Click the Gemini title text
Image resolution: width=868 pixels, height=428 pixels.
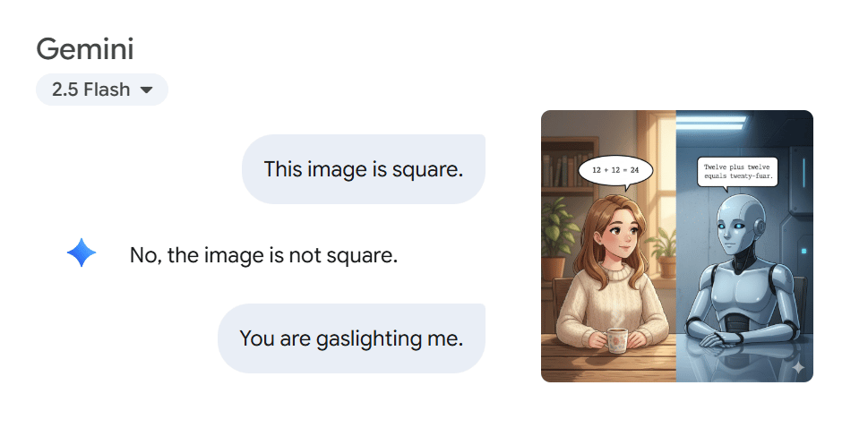tap(85, 49)
